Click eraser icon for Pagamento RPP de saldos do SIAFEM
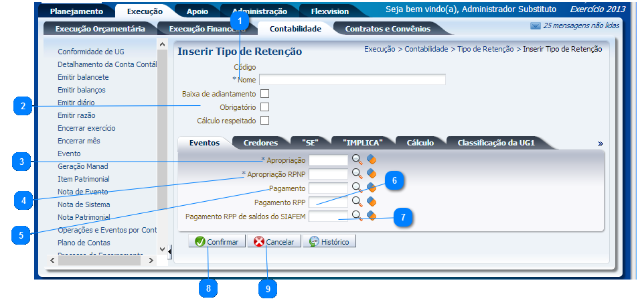The height and width of the screenshot is (305, 644). pyautogui.click(x=372, y=215)
